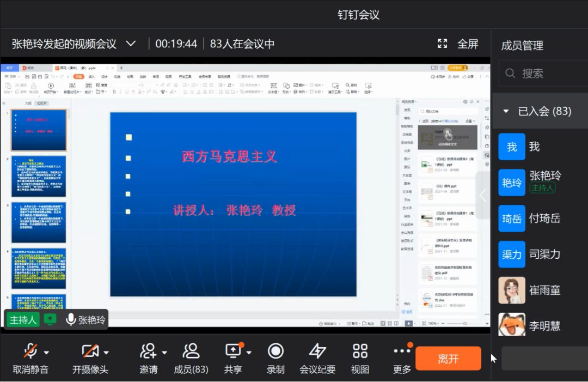Start screen sharing with 共享
Screen dimensions: 588x382
(232, 350)
